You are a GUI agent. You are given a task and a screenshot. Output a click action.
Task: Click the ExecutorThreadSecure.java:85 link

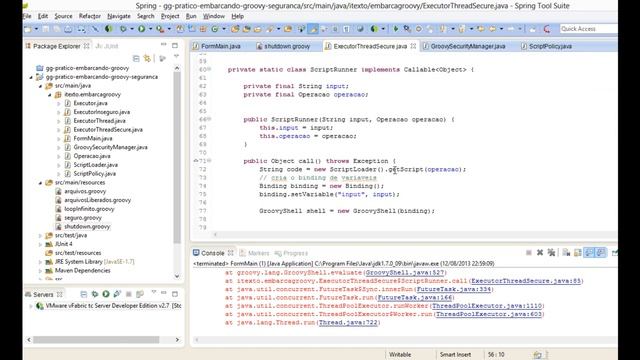click(x=526, y=281)
